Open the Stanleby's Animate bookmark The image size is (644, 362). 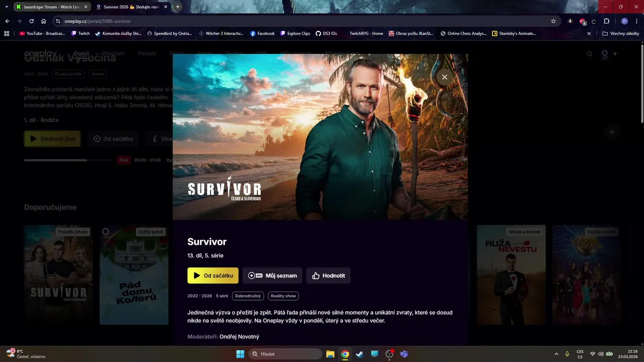514,34
